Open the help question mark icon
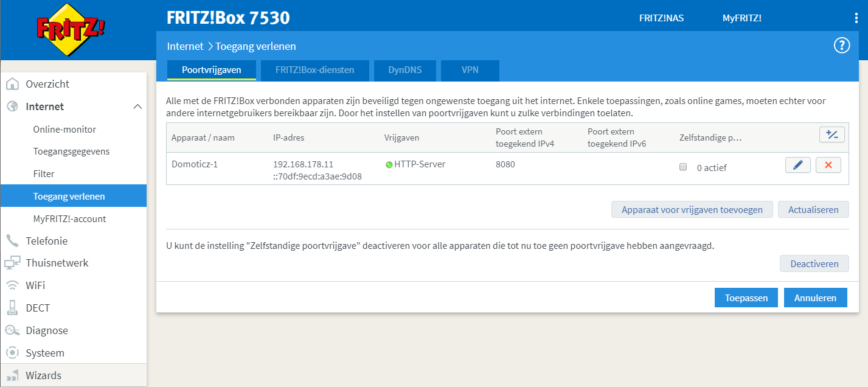 coord(842,46)
